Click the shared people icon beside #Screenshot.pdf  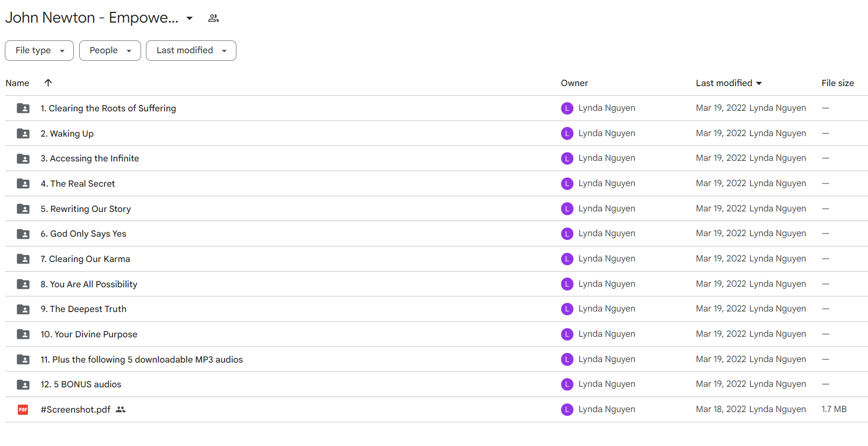pyautogui.click(x=121, y=409)
